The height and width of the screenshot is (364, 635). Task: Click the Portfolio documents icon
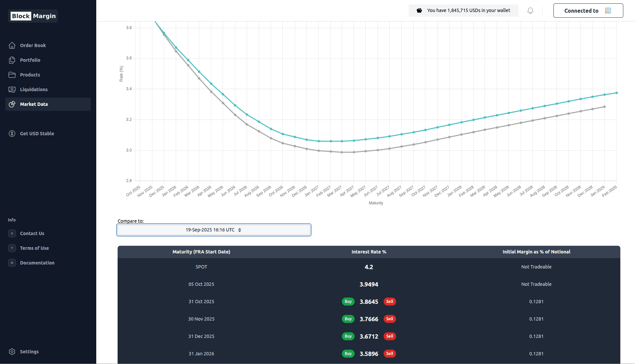point(12,60)
